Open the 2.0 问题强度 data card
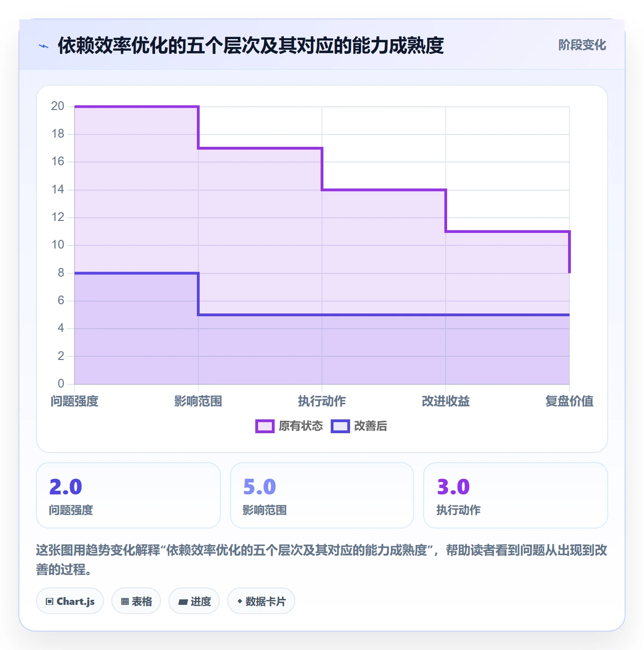Screen dimensions: 644x650 pos(128,495)
